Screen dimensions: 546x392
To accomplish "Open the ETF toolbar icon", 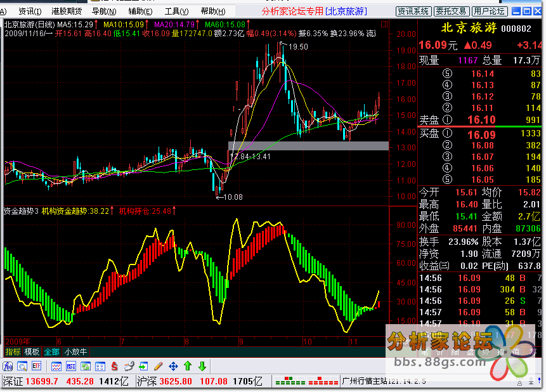I will tap(37, 366).
